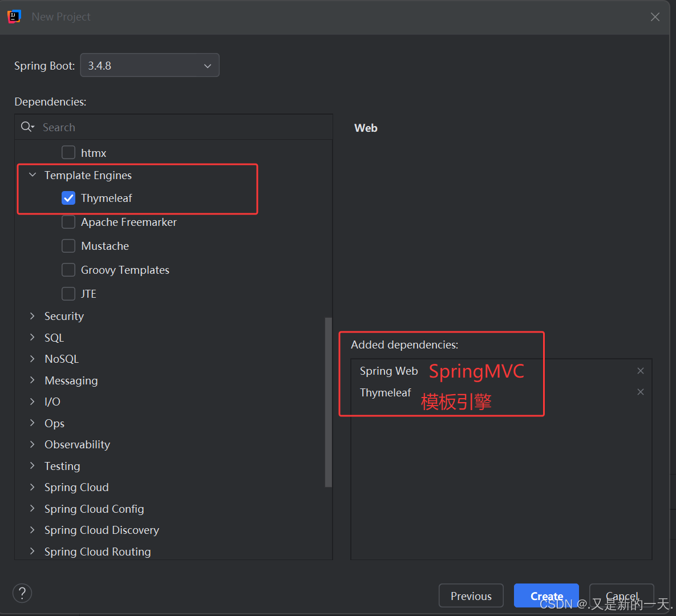Remove Thymeleaf from added dependencies

pos(640,392)
